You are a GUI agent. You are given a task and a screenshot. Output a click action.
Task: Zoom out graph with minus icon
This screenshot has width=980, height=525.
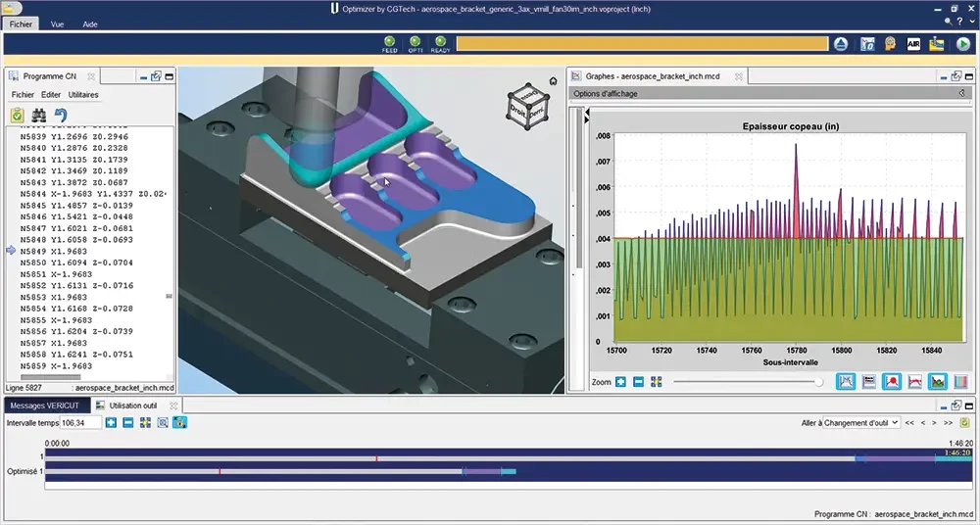(638, 382)
